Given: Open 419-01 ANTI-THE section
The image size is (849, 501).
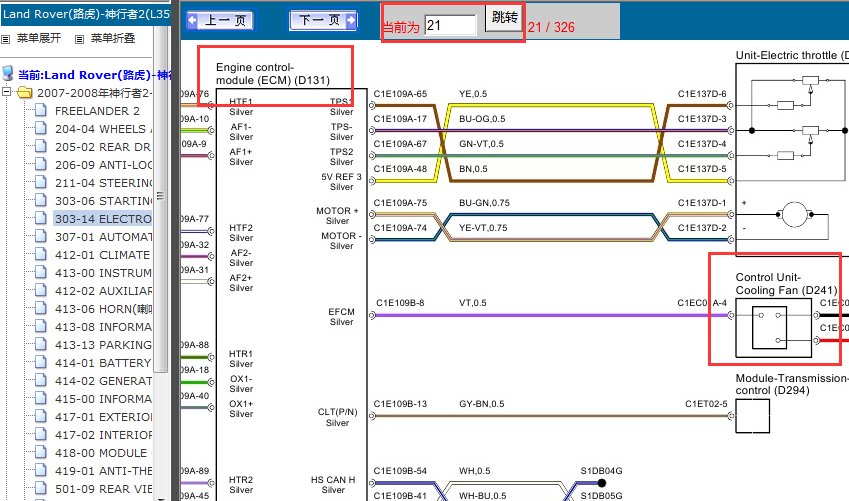Looking at the screenshot, I should coord(103,471).
